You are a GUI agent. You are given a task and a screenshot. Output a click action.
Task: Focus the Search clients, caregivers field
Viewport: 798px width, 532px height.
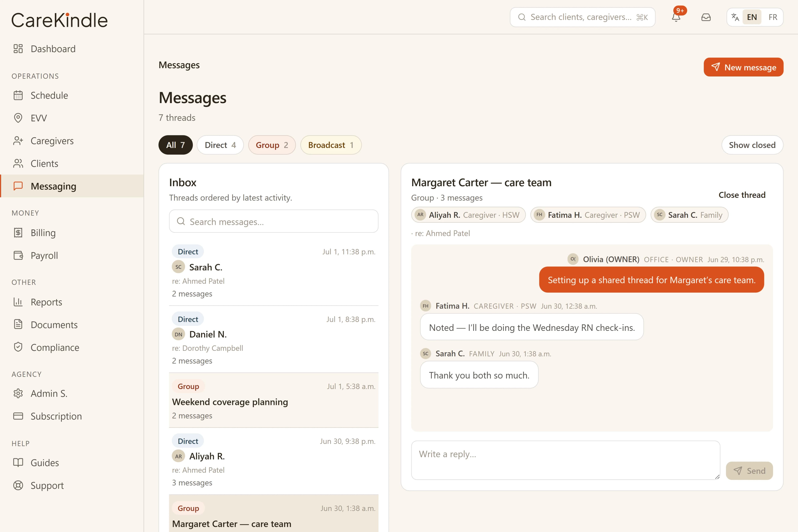[582, 17]
